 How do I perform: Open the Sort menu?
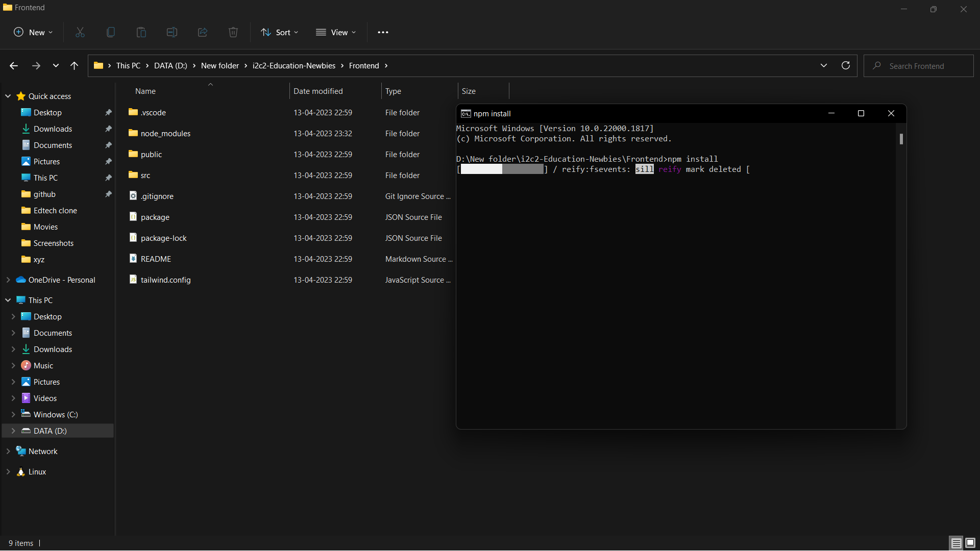coord(279,32)
